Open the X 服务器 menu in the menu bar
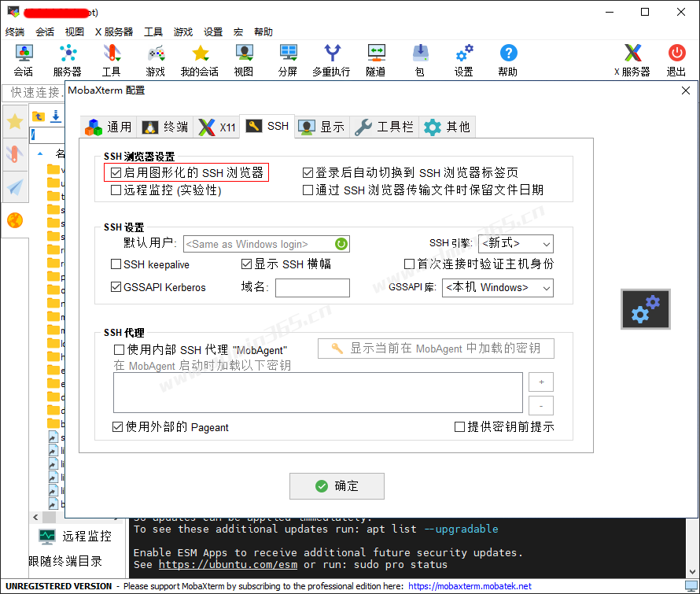 114,32
